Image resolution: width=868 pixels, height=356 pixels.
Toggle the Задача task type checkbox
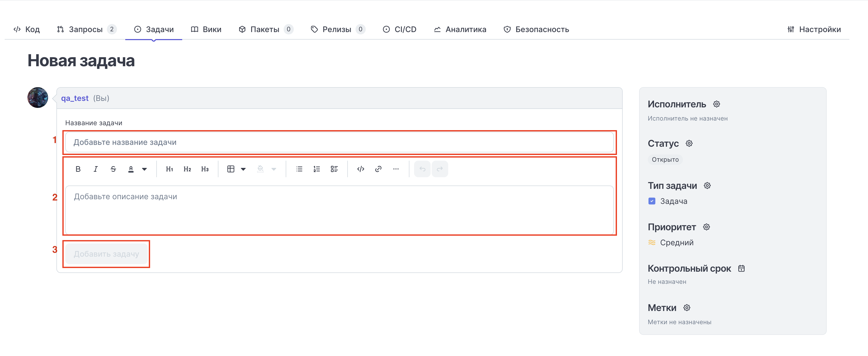click(652, 201)
